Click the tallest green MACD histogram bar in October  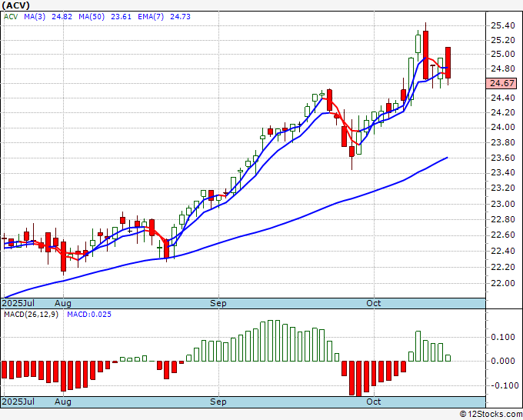(418, 346)
